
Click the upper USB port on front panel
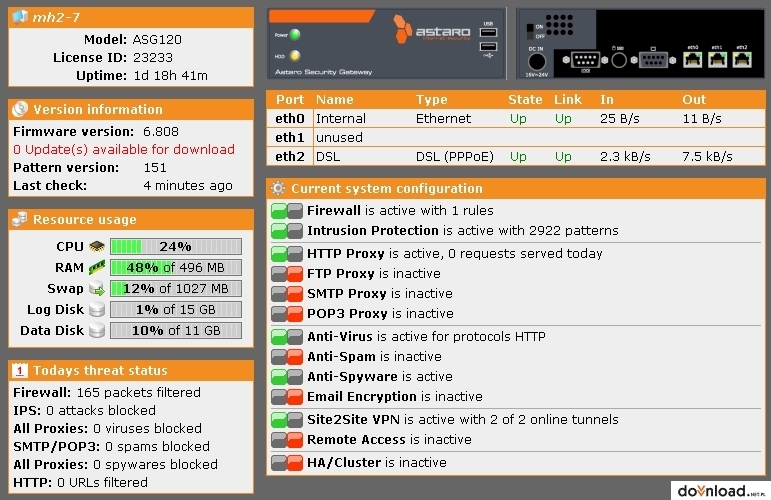pyautogui.click(x=488, y=33)
